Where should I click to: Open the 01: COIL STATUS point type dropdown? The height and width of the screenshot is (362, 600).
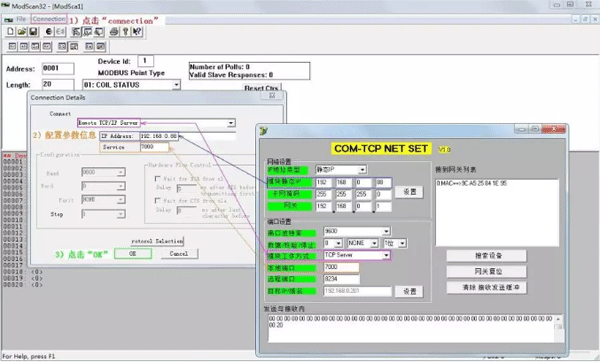tap(176, 85)
